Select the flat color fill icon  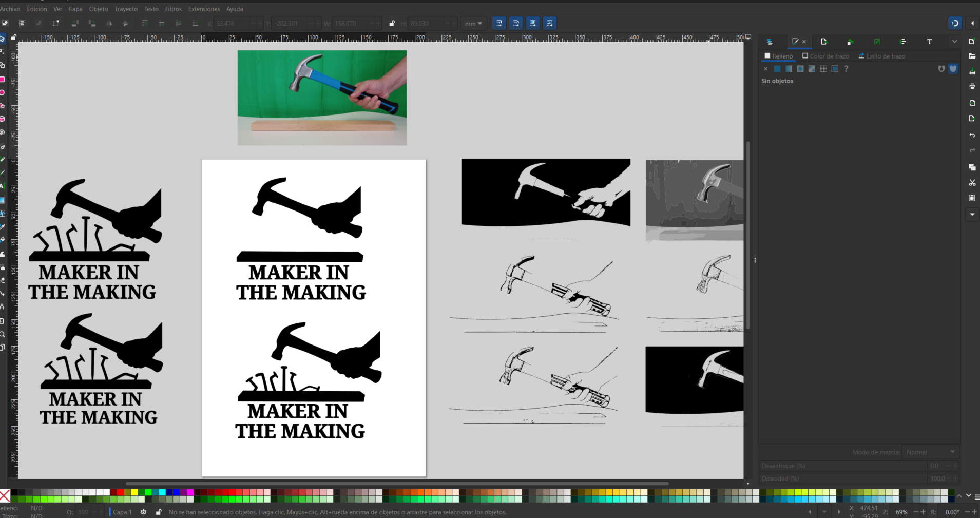pyautogui.click(x=777, y=69)
